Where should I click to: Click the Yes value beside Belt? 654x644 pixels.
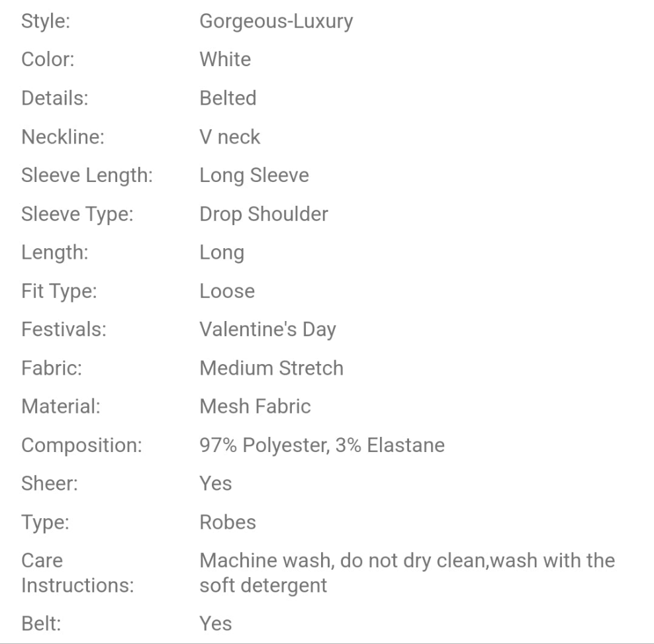click(x=216, y=623)
